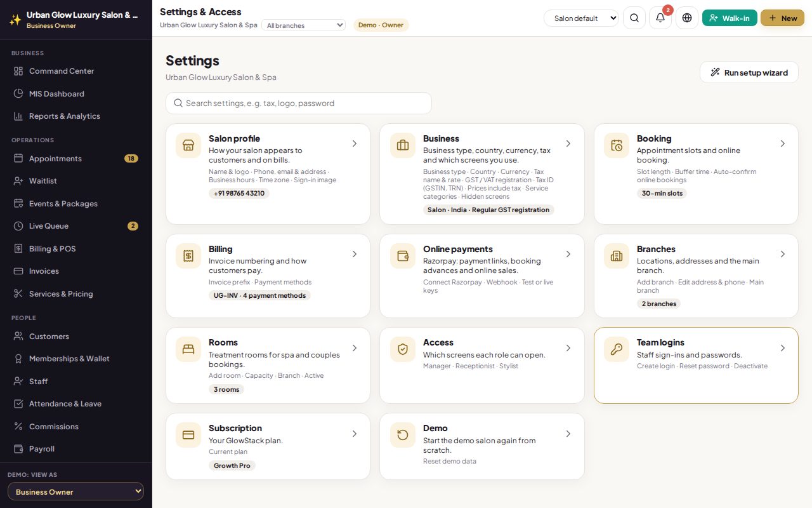Open the Salon default theme dropdown

click(581, 18)
